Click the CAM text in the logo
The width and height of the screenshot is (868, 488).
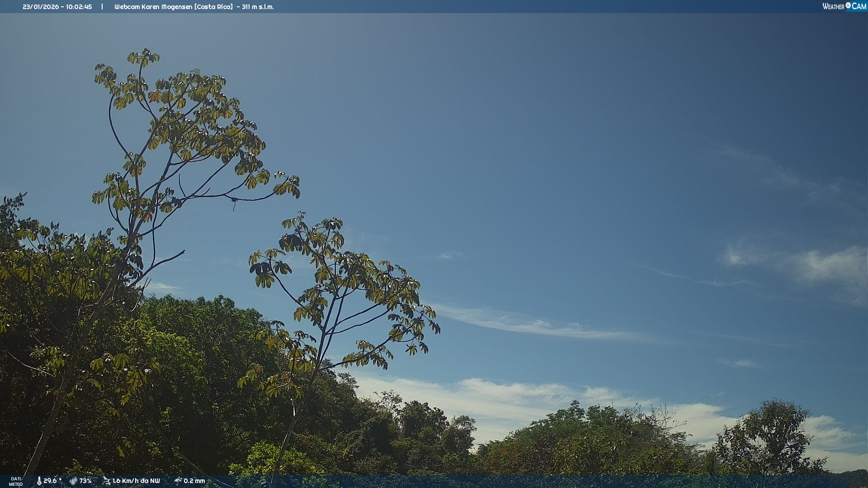[859, 6]
